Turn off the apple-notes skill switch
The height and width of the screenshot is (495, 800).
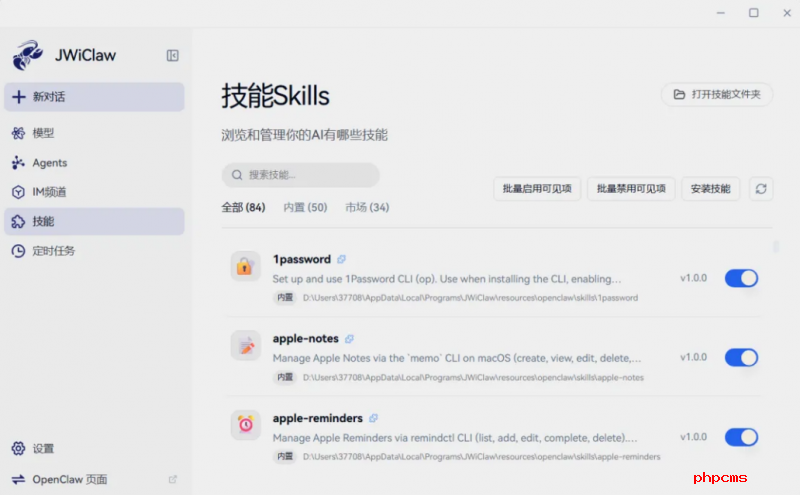point(741,357)
